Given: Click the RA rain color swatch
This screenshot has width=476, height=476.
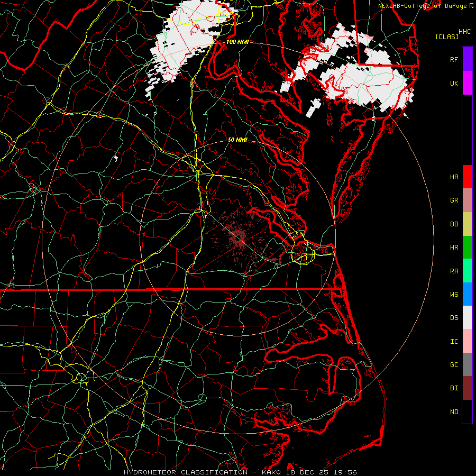Looking at the screenshot, I should 467,271.
